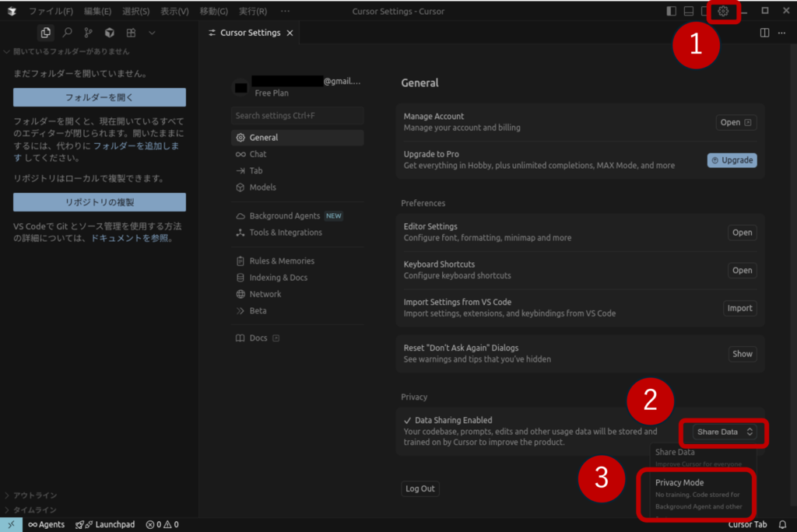Screen dimensions: 797x532
Task: Open the Share Data privacy dropdown
Action: coord(724,432)
